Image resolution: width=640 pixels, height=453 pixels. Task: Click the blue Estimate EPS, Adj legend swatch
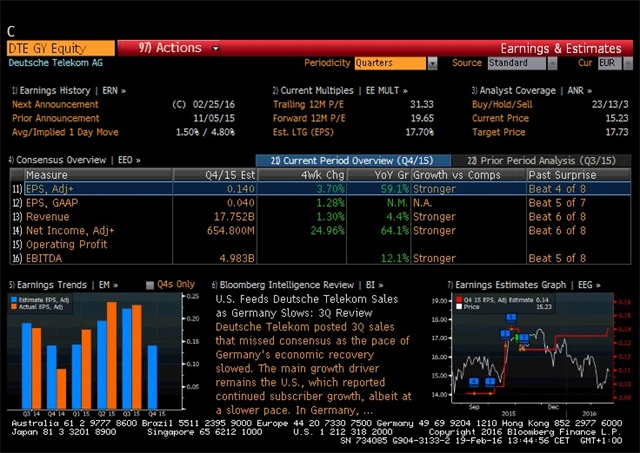[x=14, y=300]
